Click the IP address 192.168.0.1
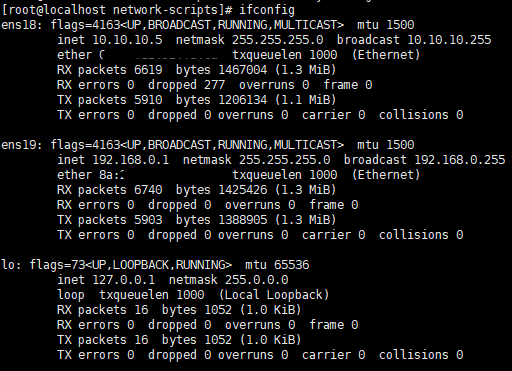The width and height of the screenshot is (512, 371). (131, 160)
